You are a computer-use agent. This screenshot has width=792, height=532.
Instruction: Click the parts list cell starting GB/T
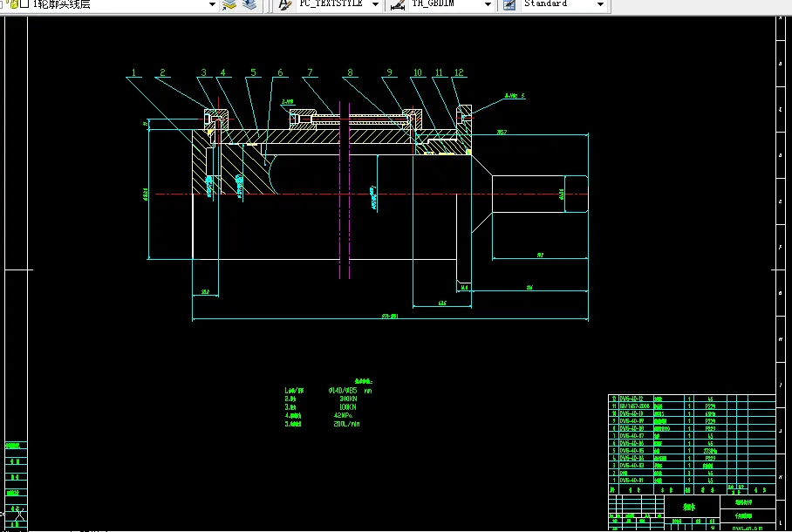pos(635,406)
